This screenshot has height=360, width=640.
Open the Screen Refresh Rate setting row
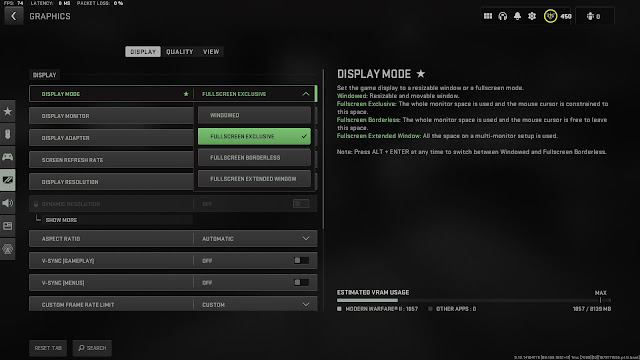(x=111, y=160)
